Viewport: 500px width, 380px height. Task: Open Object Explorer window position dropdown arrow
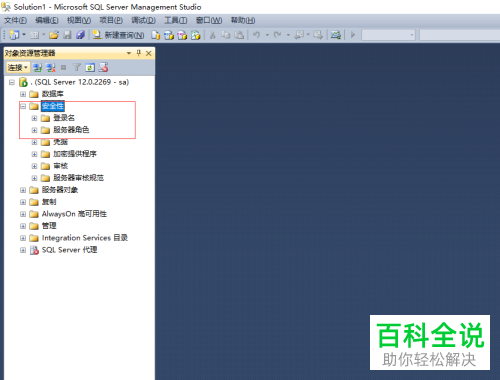click(x=129, y=53)
